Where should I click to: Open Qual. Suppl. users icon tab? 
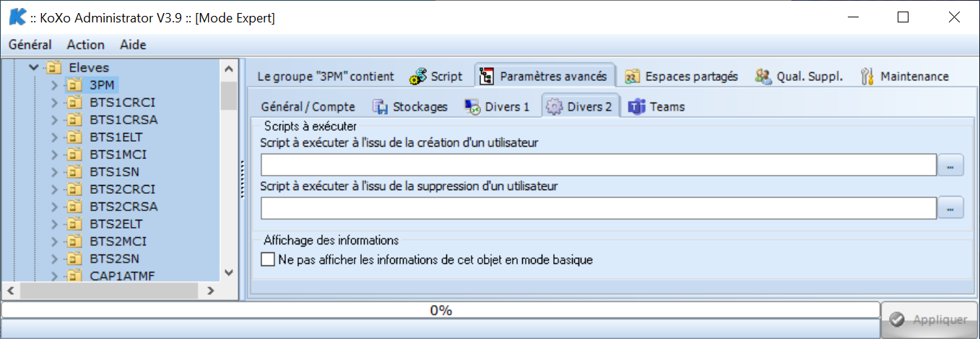[x=764, y=76]
